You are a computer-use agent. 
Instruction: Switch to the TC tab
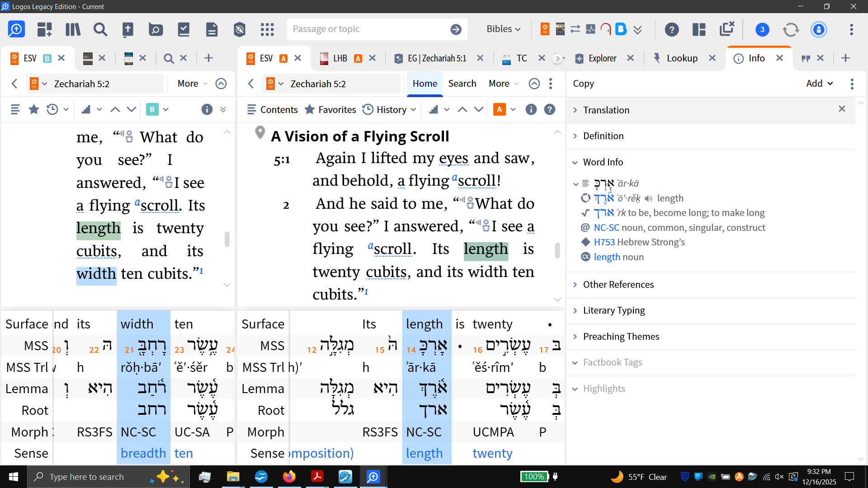(521, 58)
